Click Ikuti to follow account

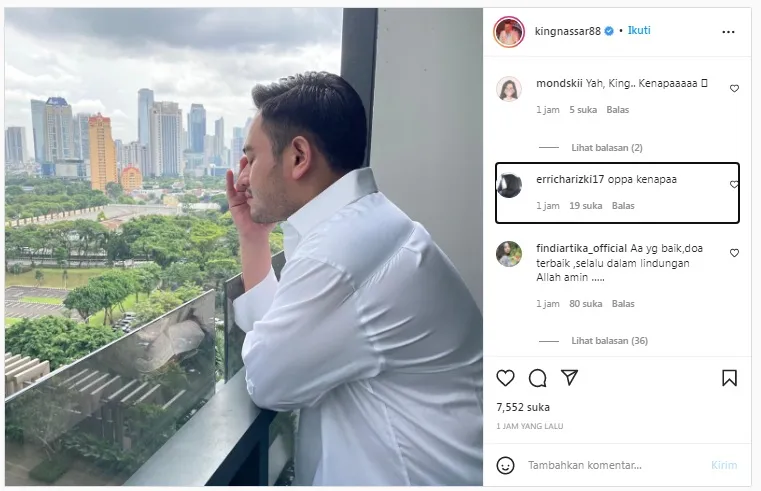tap(639, 31)
